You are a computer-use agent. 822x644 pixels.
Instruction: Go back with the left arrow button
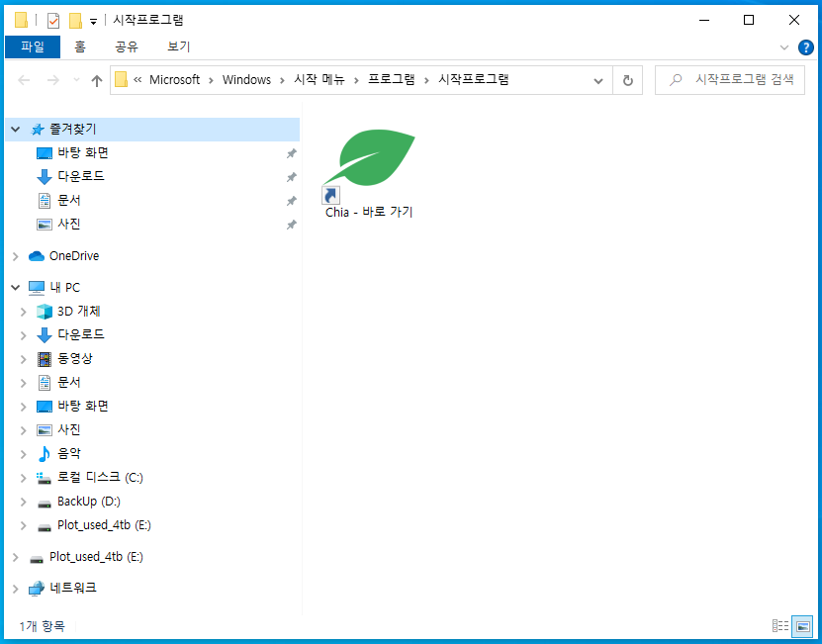pyautogui.click(x=24, y=80)
